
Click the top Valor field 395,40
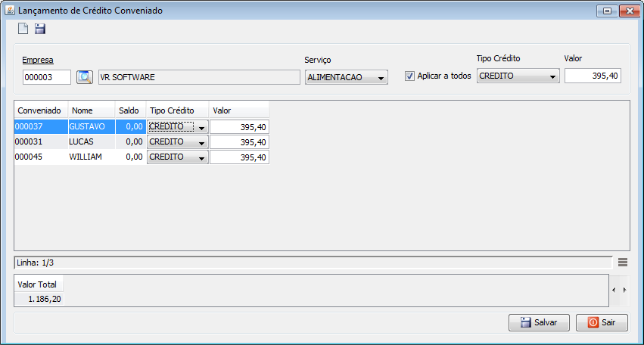coord(593,76)
